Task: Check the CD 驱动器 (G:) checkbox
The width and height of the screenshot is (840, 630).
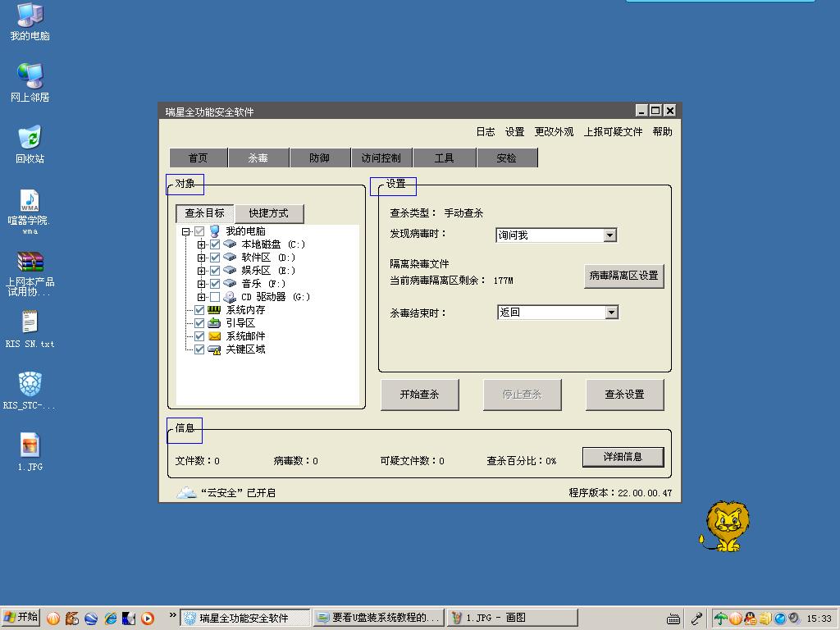Action: tap(215, 297)
